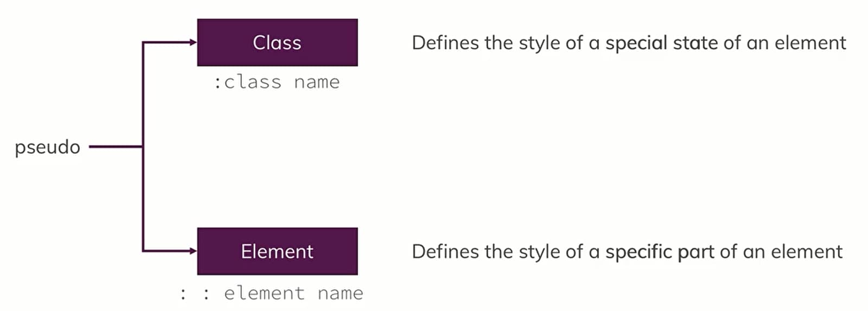The height and width of the screenshot is (311, 868).
Task: Click the last word of the top description
Action: point(810,43)
